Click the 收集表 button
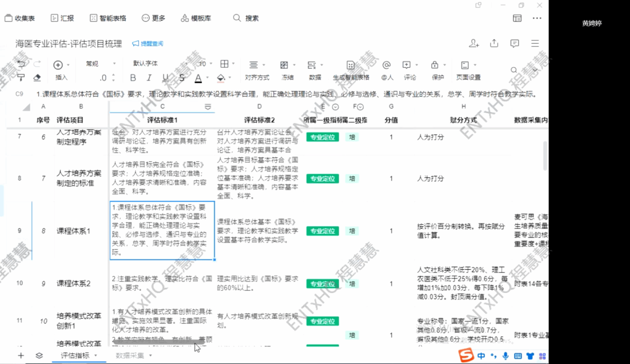Viewport: 630px width, 364px height. [x=20, y=18]
